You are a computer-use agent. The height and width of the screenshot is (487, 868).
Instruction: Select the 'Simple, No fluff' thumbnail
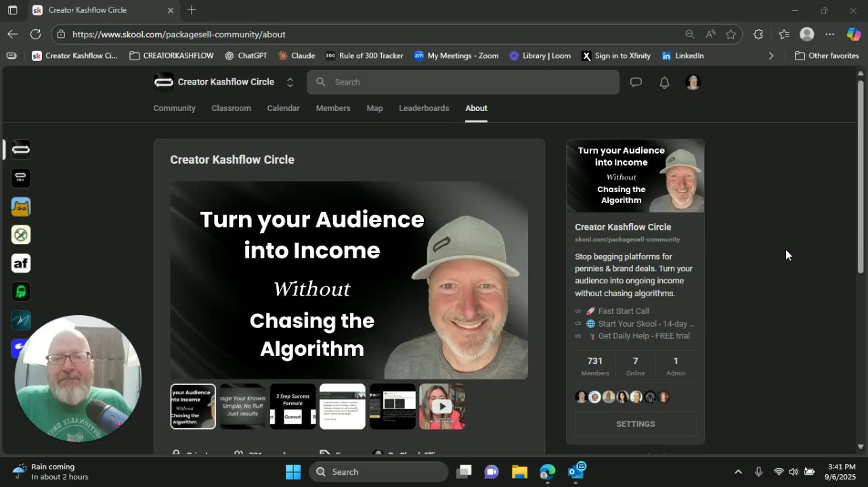point(243,407)
